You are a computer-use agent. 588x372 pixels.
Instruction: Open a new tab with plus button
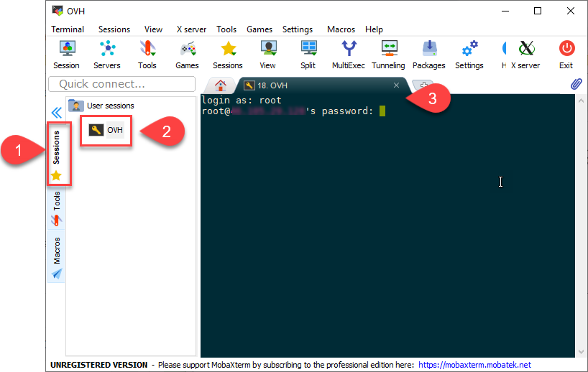coord(423,85)
